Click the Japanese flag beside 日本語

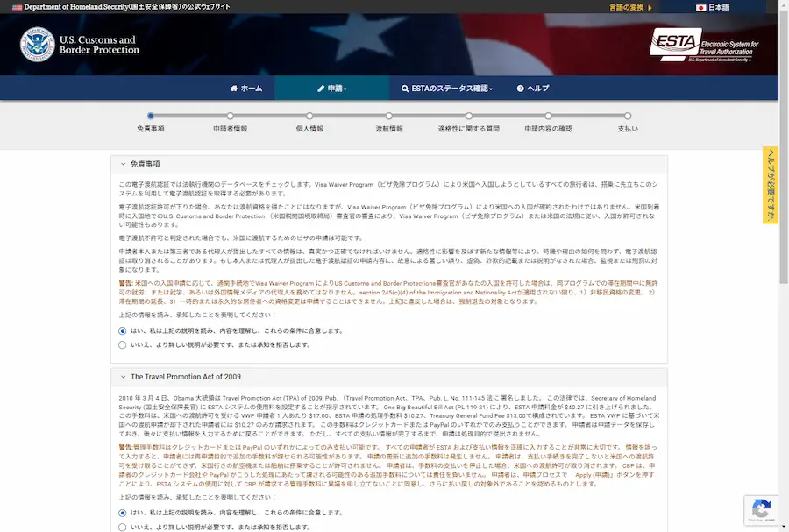click(701, 6)
